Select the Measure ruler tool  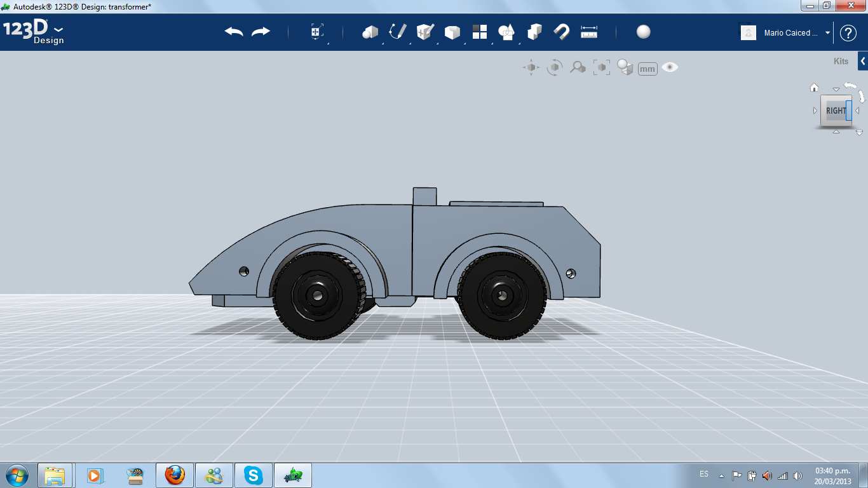click(589, 32)
